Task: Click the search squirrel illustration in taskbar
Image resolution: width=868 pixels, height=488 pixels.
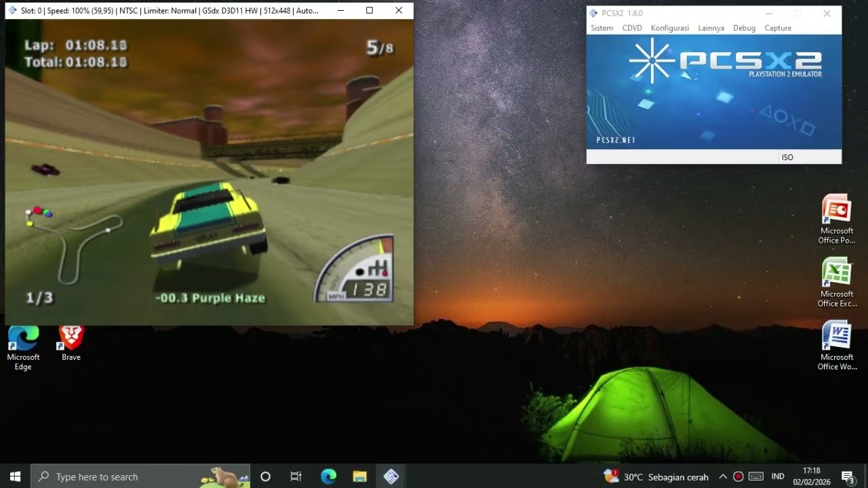Action: point(223,476)
